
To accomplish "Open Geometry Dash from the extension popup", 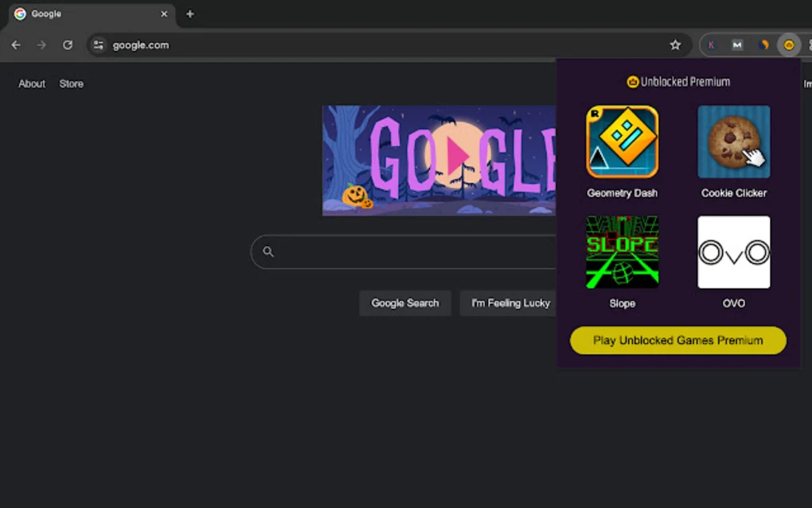I will click(x=622, y=142).
